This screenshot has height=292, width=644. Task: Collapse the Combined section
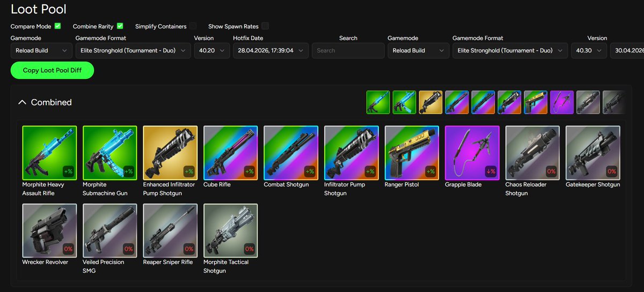(22, 102)
